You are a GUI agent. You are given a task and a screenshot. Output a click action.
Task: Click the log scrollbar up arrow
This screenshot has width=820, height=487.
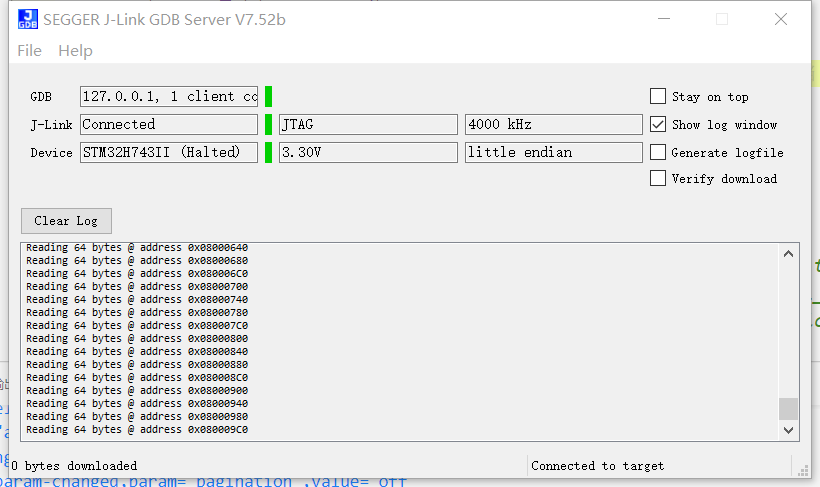coord(789,254)
